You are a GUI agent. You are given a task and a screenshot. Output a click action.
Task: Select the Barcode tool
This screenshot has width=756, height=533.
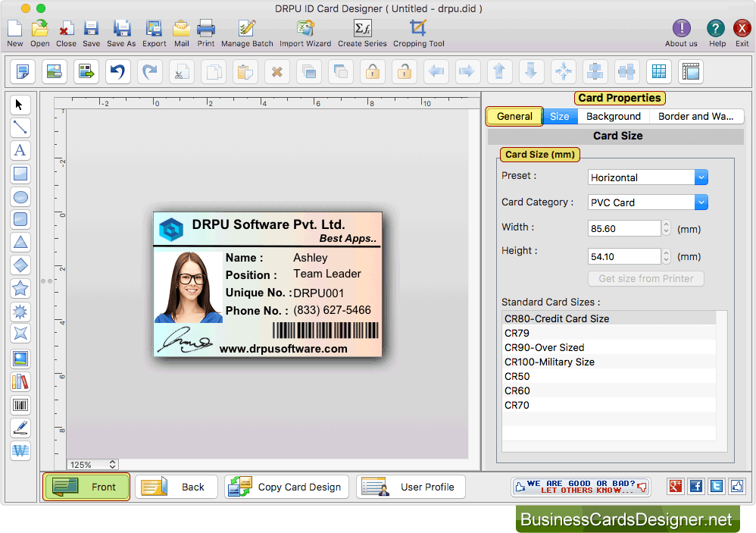tap(20, 404)
